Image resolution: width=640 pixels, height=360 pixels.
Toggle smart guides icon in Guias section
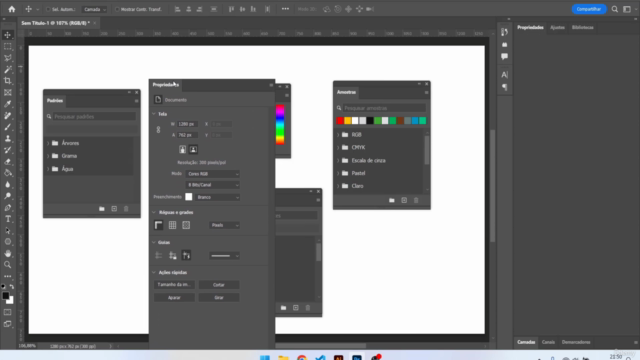tap(186, 256)
